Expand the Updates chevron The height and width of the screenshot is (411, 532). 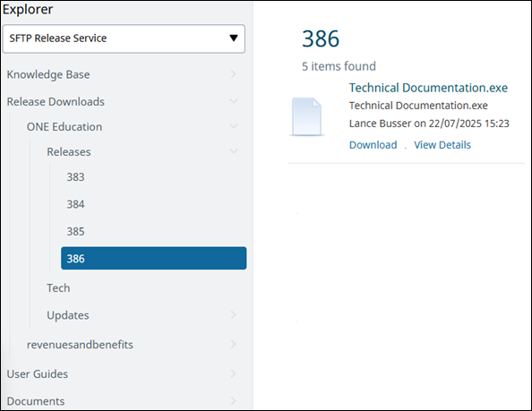pos(234,314)
